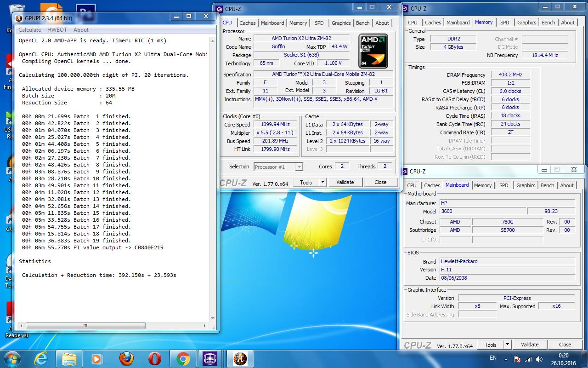This screenshot has height=368, width=588.
Task: Open Windows Media Player from the taskbar
Action: [x=97, y=358]
